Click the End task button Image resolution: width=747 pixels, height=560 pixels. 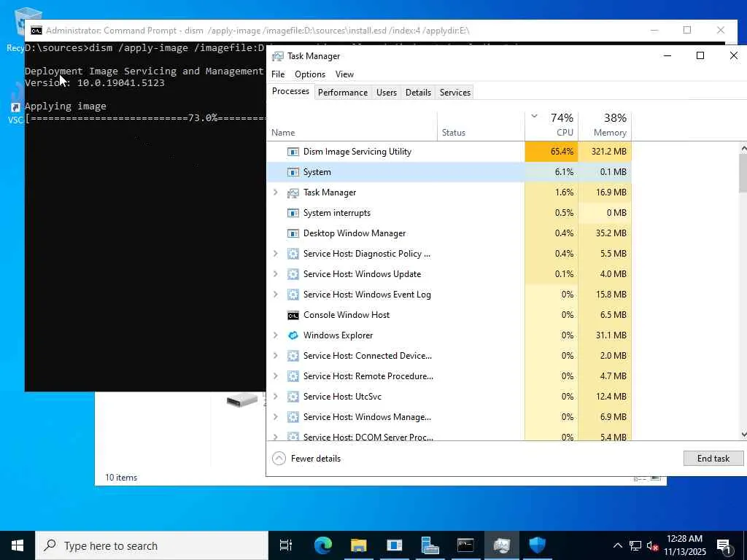click(713, 459)
